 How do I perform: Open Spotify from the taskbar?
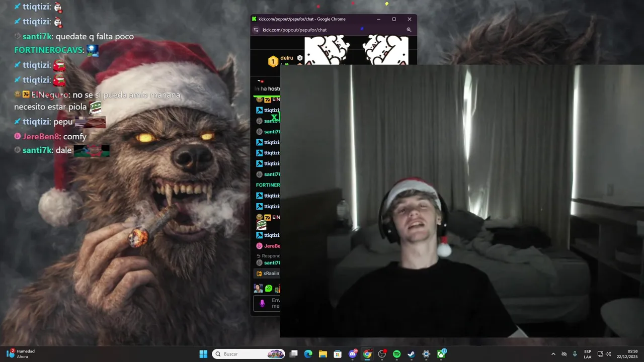point(396,354)
